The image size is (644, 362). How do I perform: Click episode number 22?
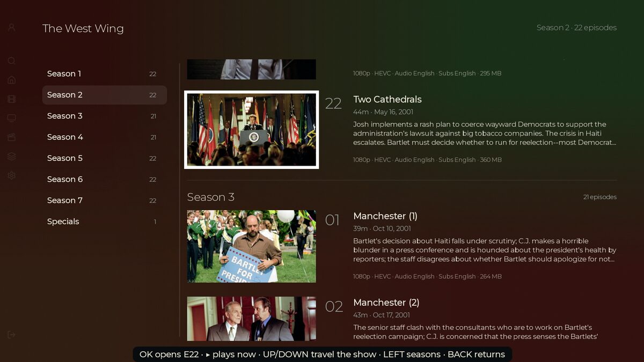[x=333, y=104]
